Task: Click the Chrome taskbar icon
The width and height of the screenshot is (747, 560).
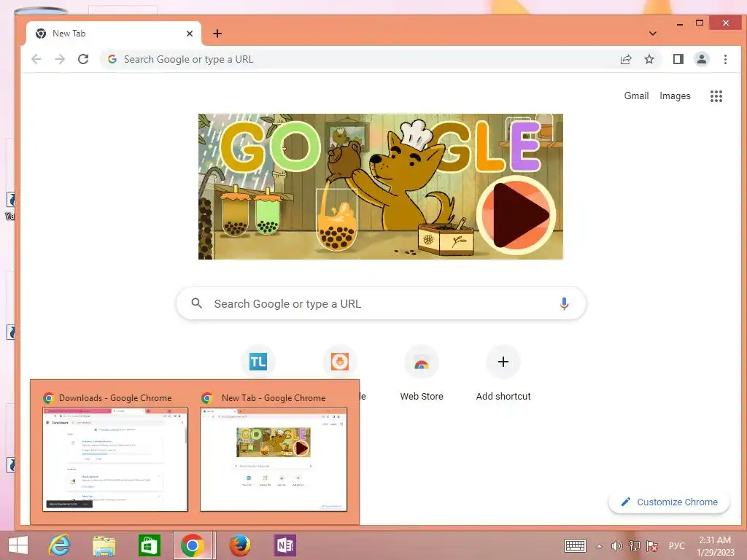Action: (x=193, y=545)
